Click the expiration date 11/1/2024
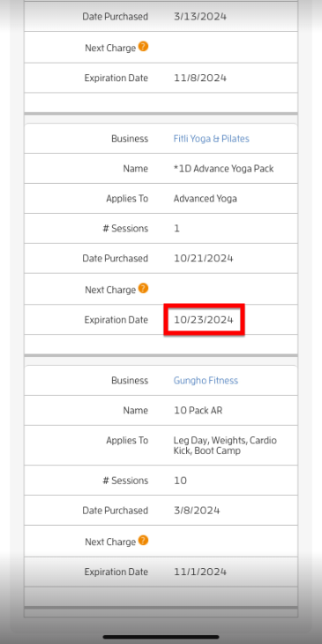 coord(199,572)
